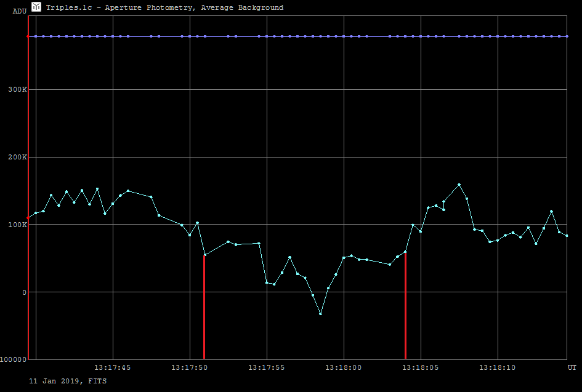Click the "13:18:05" time axis label
582x392 pixels.
point(420,367)
